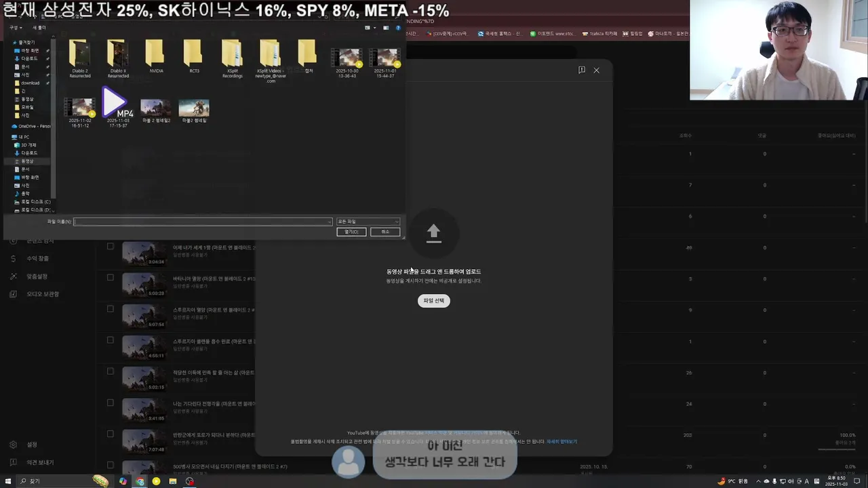The width and height of the screenshot is (868, 488).
Task: Select OneDrive in navigation pane
Action: click(x=31, y=126)
